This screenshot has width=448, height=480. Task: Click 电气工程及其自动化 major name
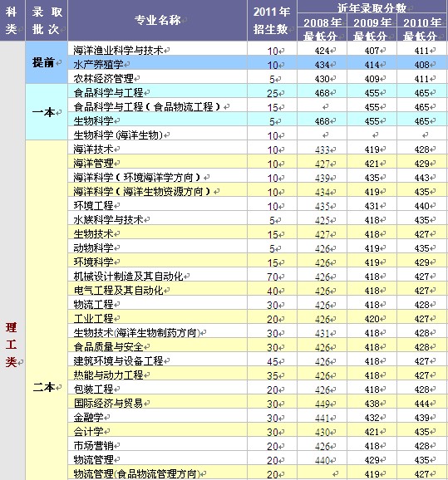(118, 291)
